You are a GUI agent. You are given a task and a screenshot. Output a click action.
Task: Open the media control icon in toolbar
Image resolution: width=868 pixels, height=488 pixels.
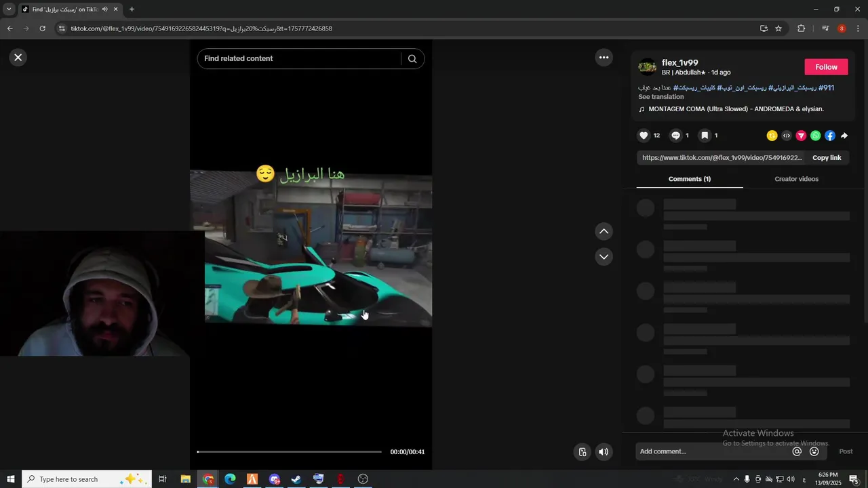(825, 28)
